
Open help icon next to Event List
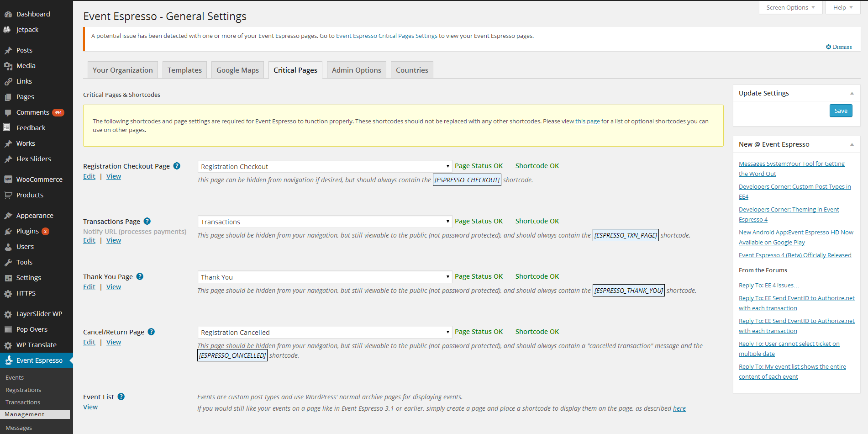(121, 397)
